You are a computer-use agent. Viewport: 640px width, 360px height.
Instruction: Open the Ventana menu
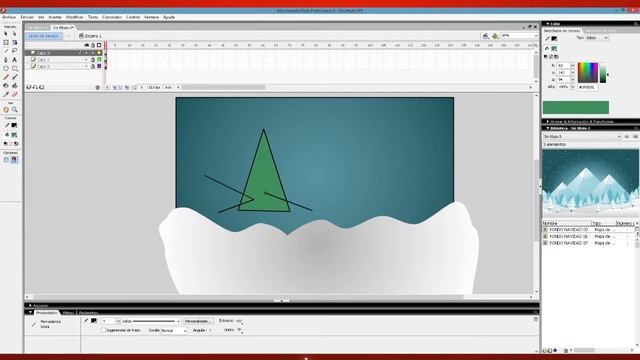click(151, 17)
